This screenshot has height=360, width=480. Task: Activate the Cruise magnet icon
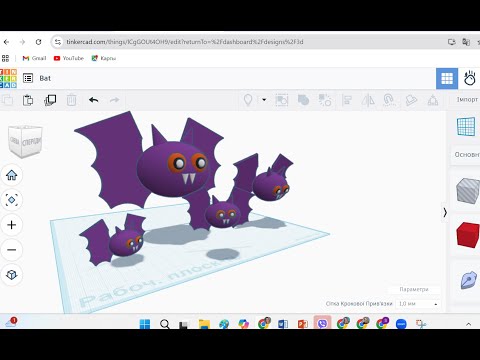[389, 100]
